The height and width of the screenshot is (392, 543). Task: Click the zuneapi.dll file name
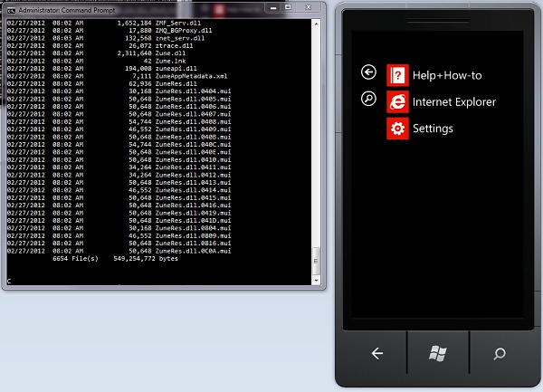[x=176, y=69]
